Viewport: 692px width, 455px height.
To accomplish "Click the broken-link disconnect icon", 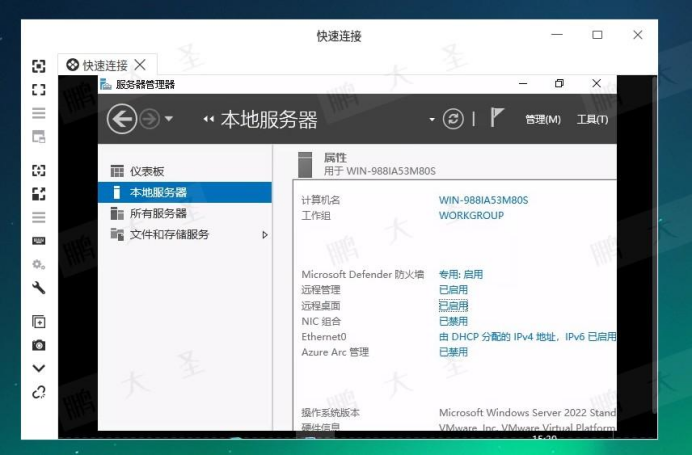I will (39, 392).
